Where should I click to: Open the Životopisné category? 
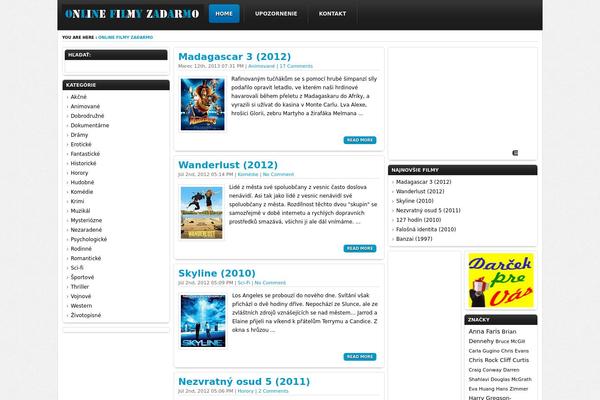[86, 315]
